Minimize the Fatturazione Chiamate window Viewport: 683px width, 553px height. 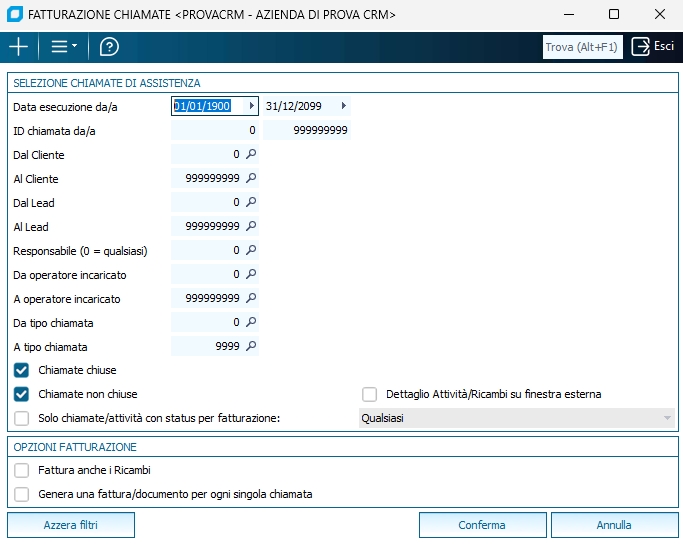pos(569,14)
